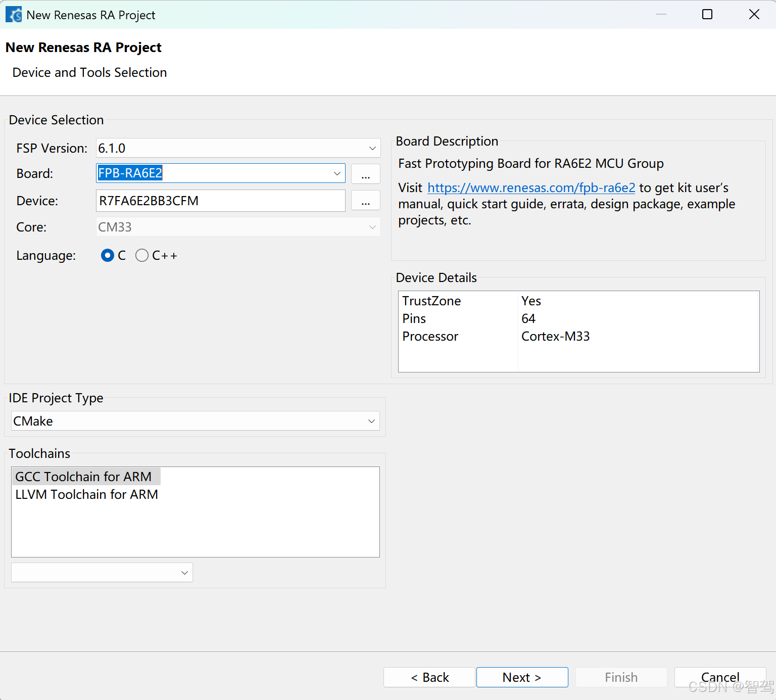Screen dimensions: 776x700
Task: Maximize the New Renesas RA Project window
Action: tap(707, 14)
